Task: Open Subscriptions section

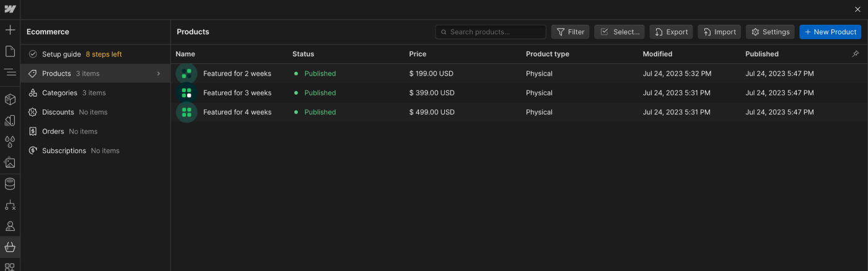Action: tap(95, 150)
